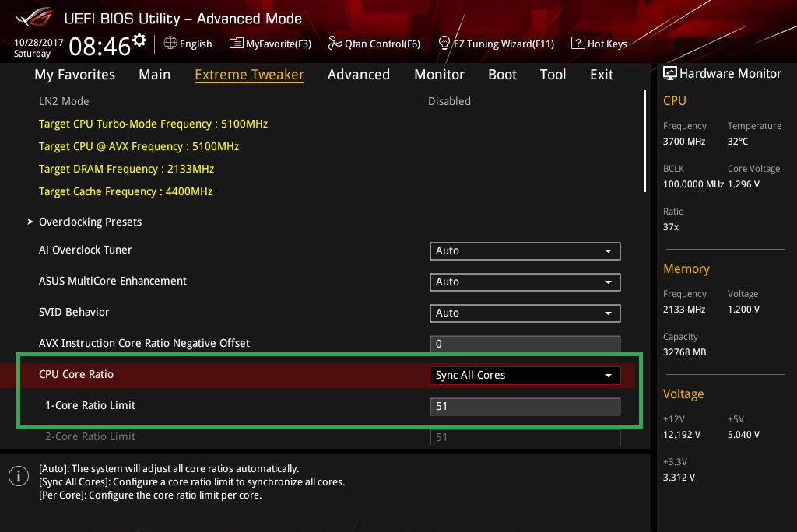
Task: Click the '[Sync All Cores]' help text line
Action: point(192,481)
